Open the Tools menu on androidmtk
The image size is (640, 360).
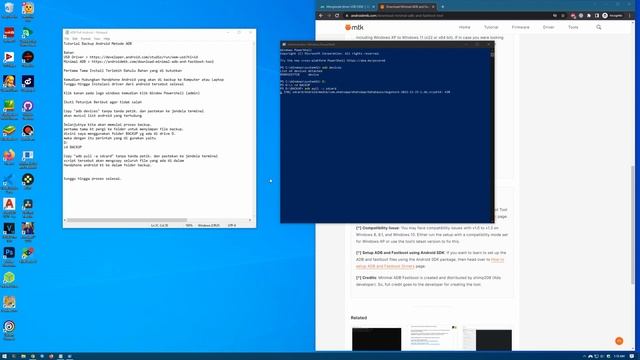pos(573,27)
